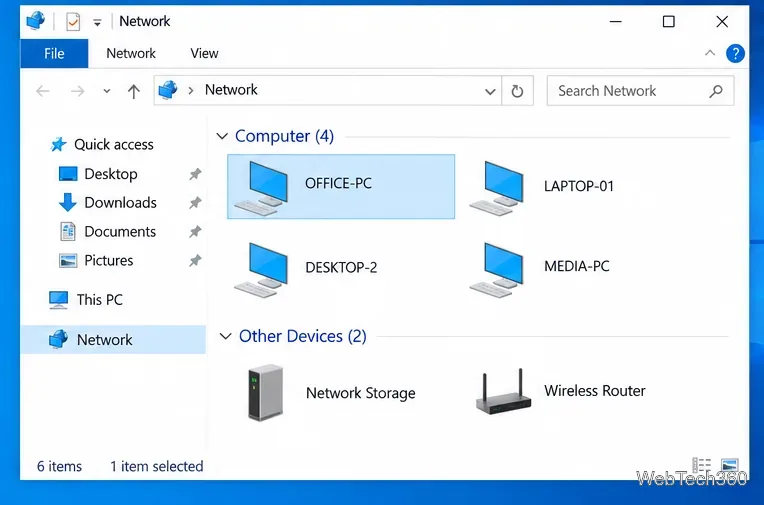The width and height of the screenshot is (764, 505).
Task: Select This PC in the sidebar
Action: click(86, 300)
